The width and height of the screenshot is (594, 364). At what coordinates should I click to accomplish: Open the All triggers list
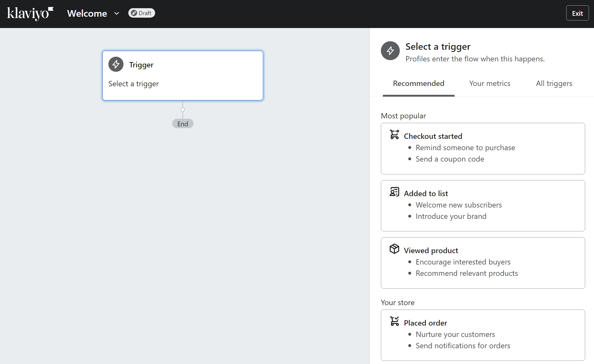(x=554, y=83)
